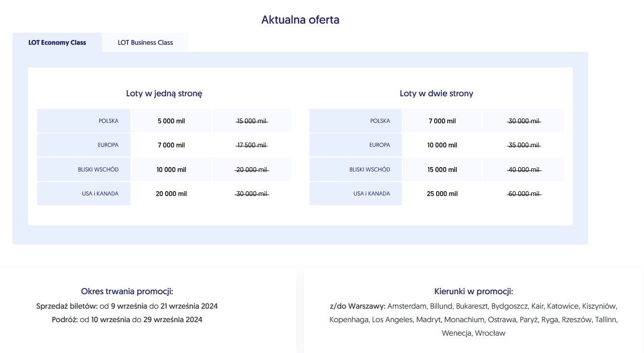Select USA i KANADA label in one-way table
The width and height of the screenshot is (644, 353).
[x=84, y=194]
